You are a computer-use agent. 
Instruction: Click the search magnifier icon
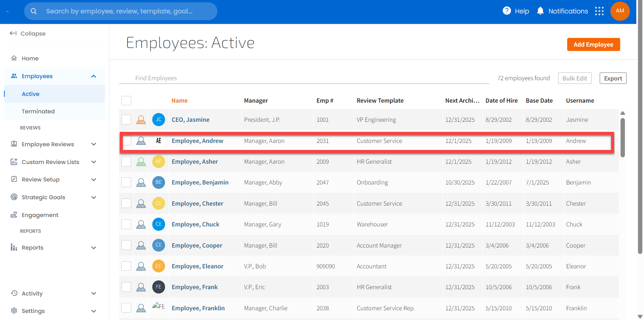34,11
